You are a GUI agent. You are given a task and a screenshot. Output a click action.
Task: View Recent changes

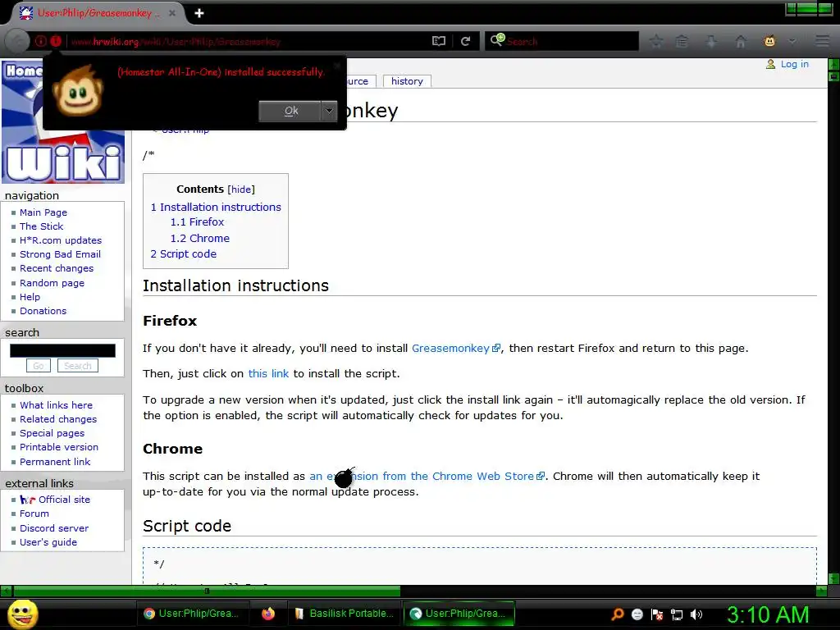[57, 268]
